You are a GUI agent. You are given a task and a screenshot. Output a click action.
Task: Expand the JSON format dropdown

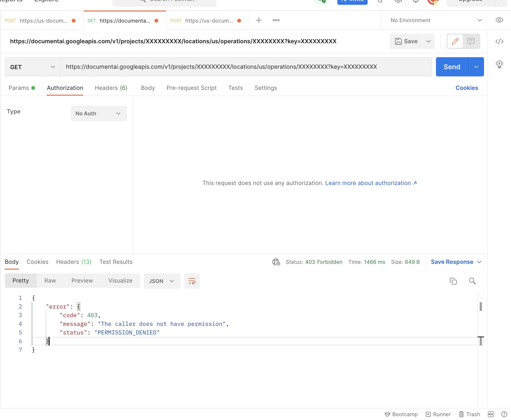162,281
